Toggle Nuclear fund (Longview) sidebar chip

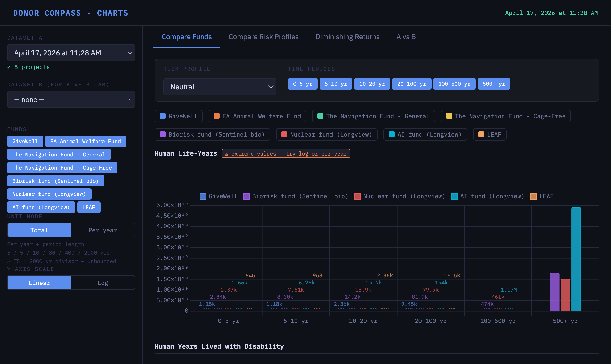pyautogui.click(x=49, y=194)
